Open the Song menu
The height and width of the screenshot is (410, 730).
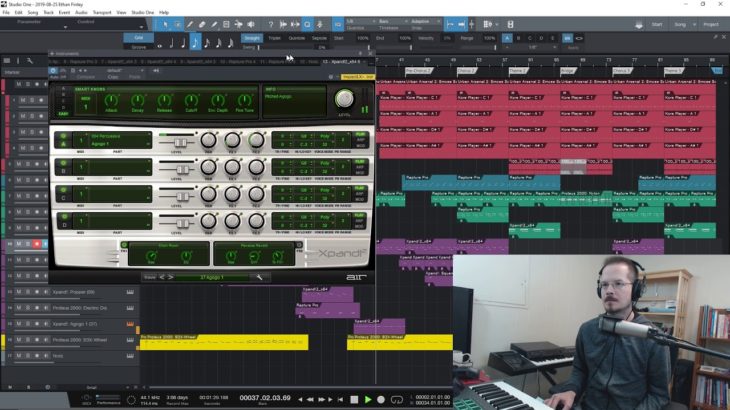click(33, 13)
